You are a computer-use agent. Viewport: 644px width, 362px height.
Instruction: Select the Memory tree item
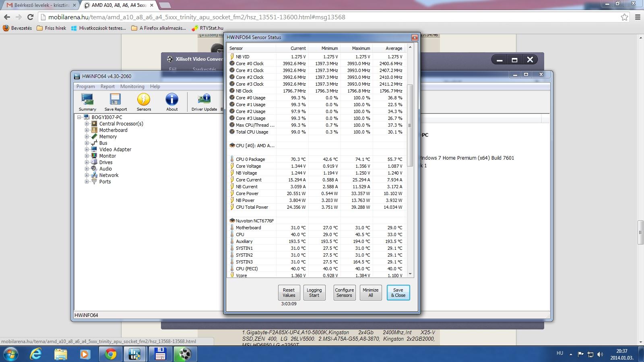click(108, 137)
